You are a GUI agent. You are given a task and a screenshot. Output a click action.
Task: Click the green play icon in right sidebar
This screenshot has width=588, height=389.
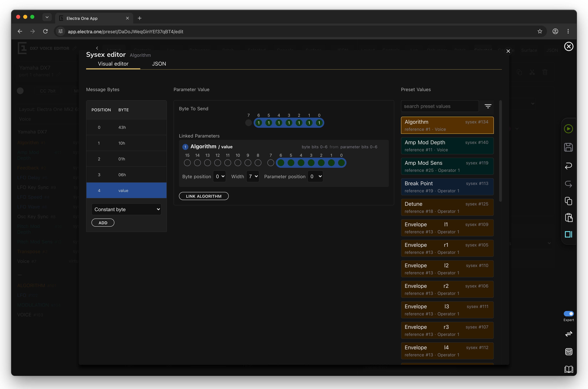tap(568, 129)
